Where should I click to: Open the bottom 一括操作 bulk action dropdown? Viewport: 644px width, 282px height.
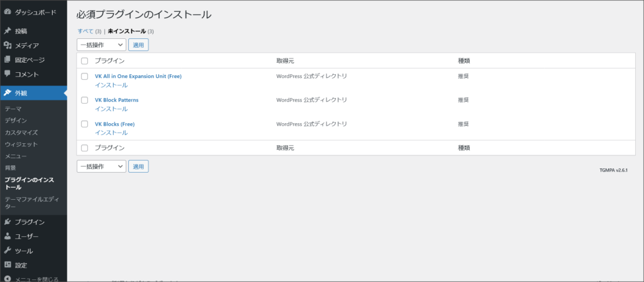click(101, 166)
